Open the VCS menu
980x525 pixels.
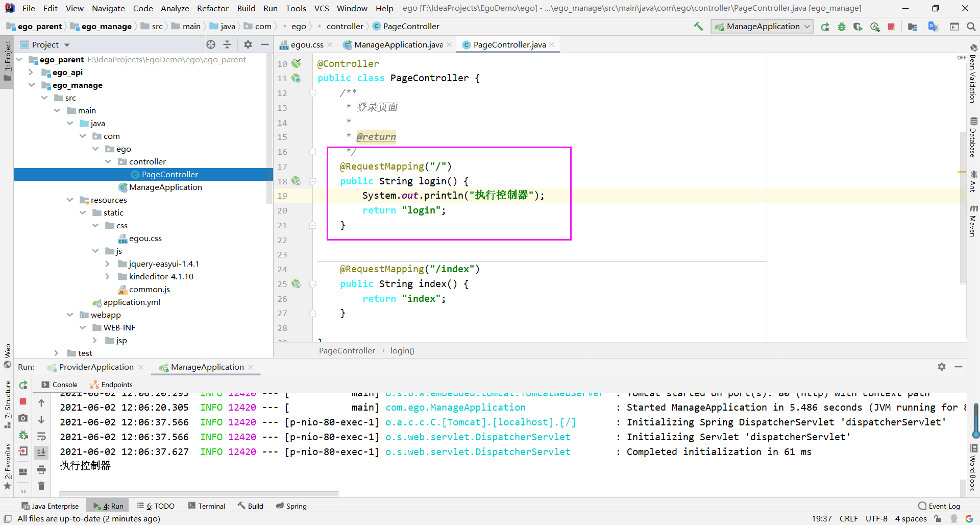tap(322, 8)
